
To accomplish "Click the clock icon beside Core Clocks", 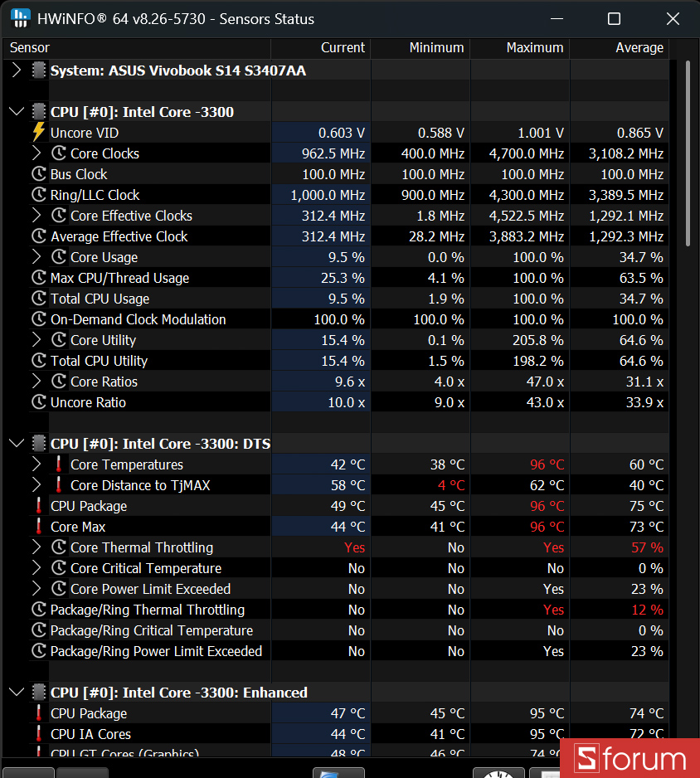I will click(x=59, y=153).
